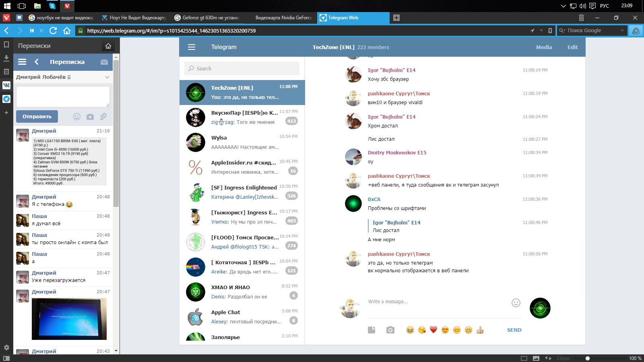This screenshot has width=644, height=362.
Task: Switch to 'Ноут Не Видит Видеокарту' tab
Action: (134, 18)
